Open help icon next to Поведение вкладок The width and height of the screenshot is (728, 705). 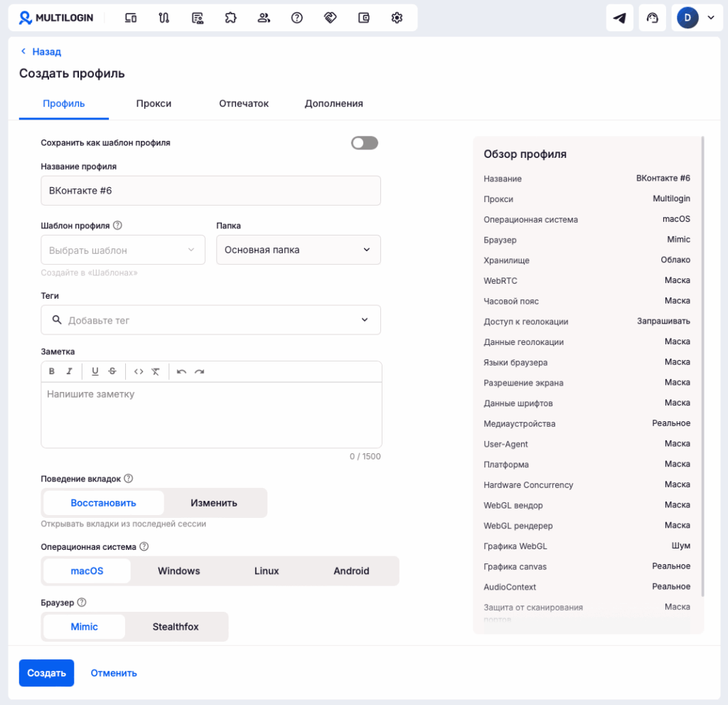129,479
